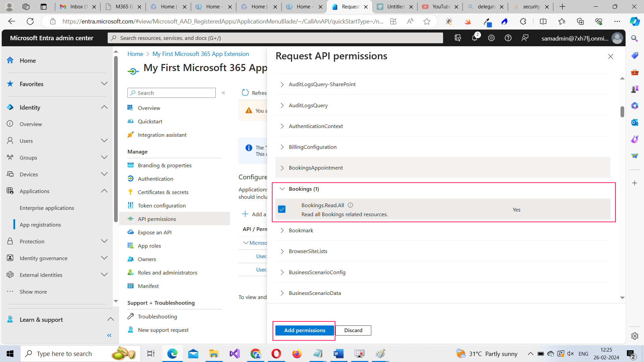Open the Certificates & secrets menu item
Image resolution: width=644 pixels, height=362 pixels.
(163, 192)
